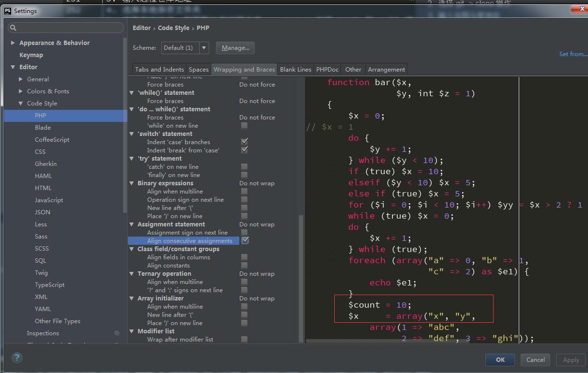
Task: Click the PhpStorm logo in title bar
Action: 8,11
